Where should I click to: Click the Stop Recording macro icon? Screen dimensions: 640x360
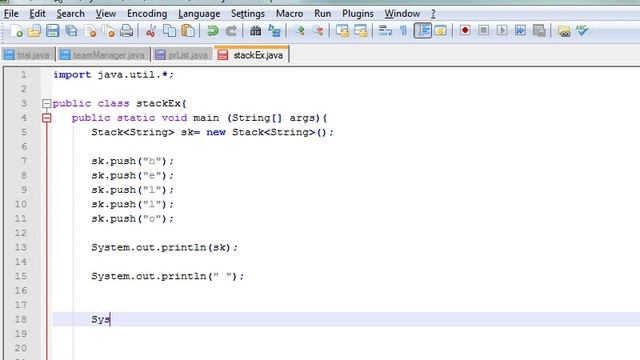pos(484,31)
